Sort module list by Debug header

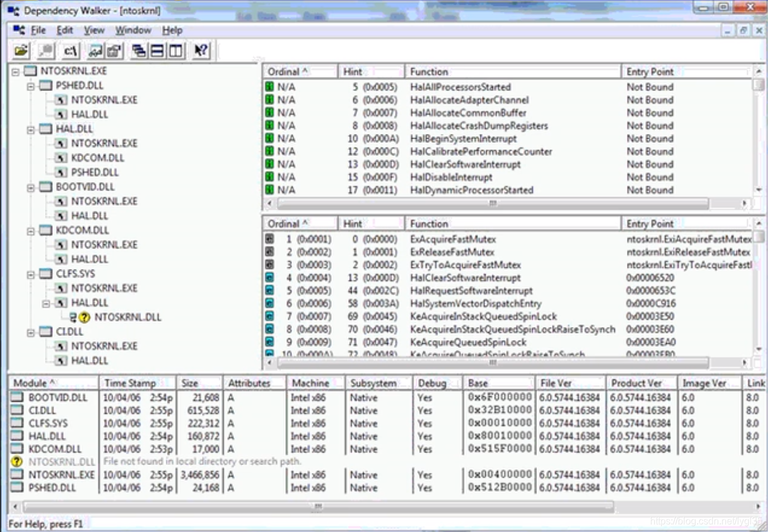[x=439, y=383]
